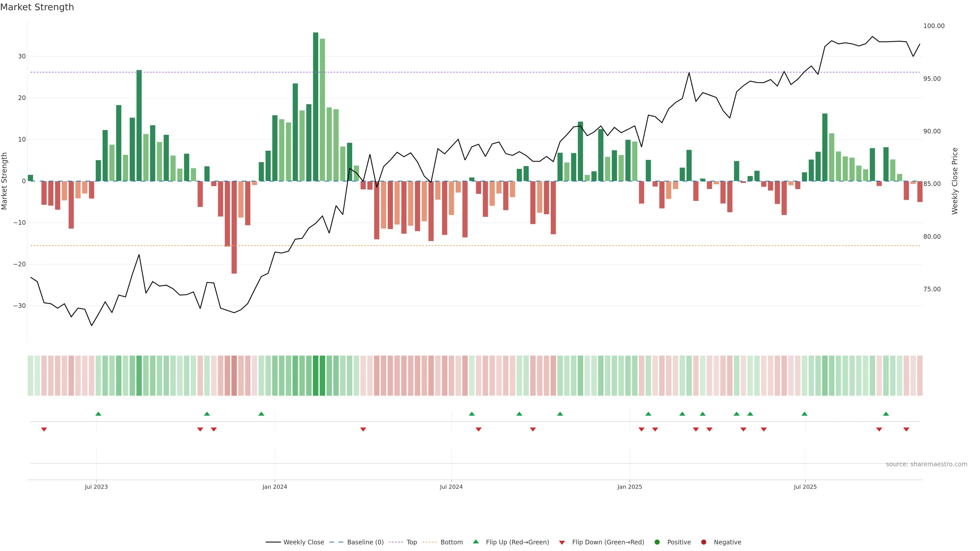This screenshot has height=551, width=980.
Task: Click the Negative red circle legend icon
Action: 703,542
